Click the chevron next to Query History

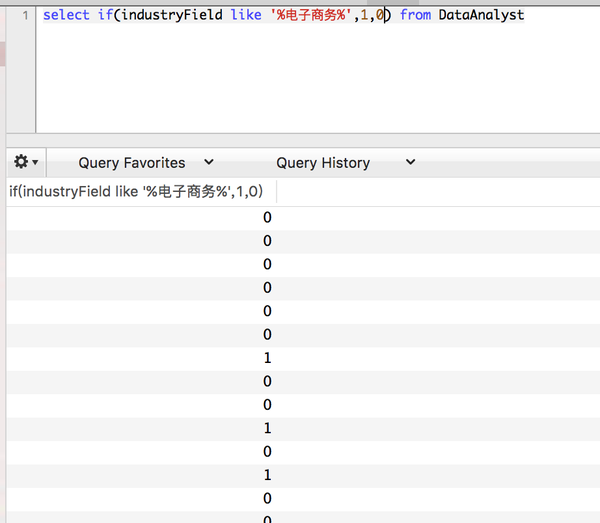coord(411,162)
